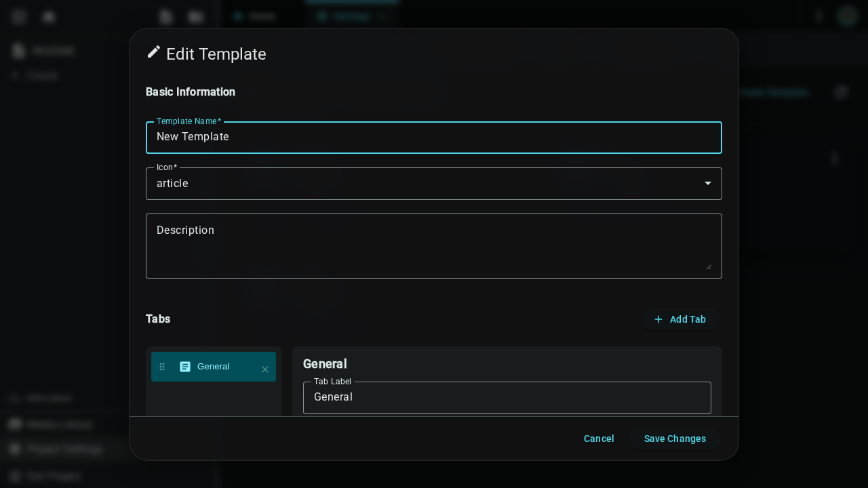
Task: Click the Cancel button
Action: click(x=599, y=439)
